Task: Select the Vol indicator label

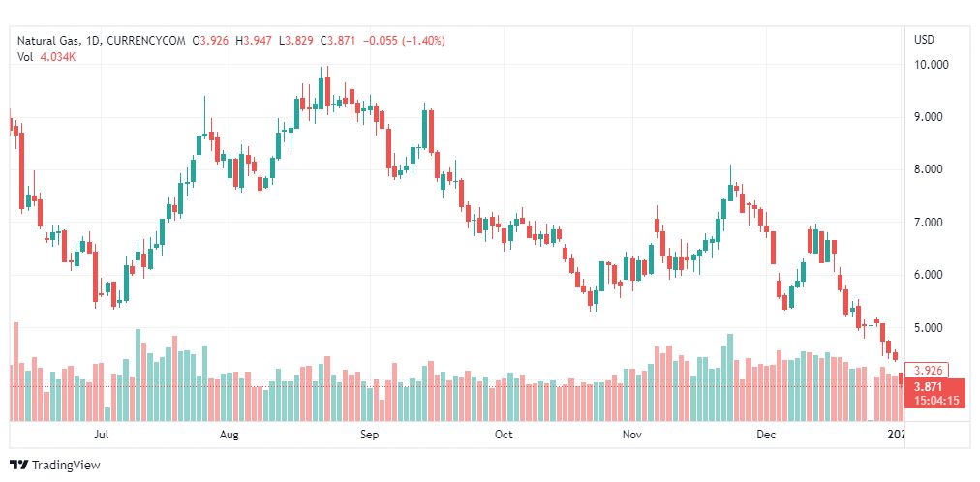Action: [25, 57]
